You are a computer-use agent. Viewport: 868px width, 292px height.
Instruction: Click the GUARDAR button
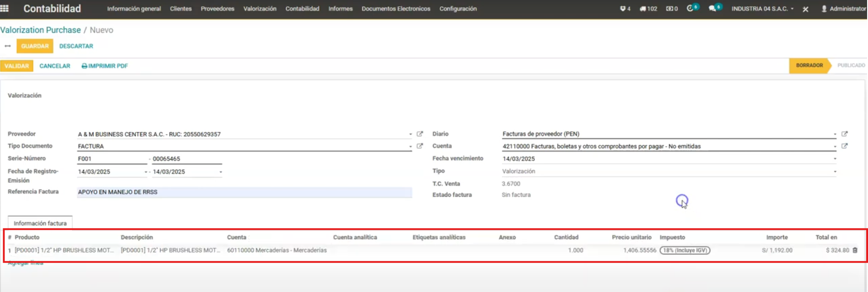point(35,46)
